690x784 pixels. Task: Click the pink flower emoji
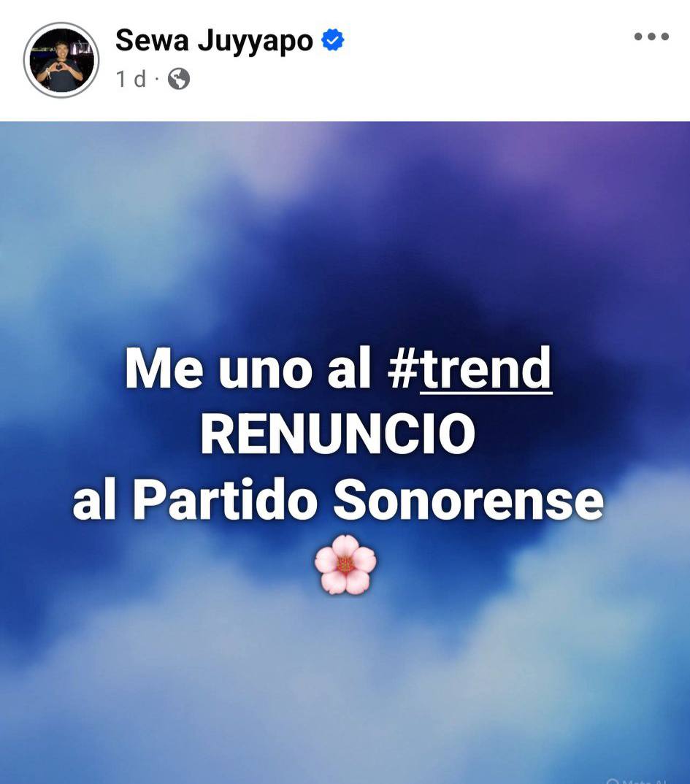pos(345,564)
